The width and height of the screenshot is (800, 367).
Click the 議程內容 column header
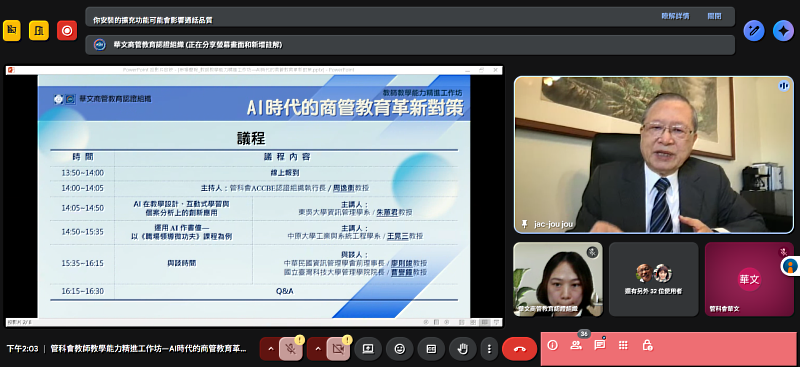pyautogui.click(x=286, y=157)
